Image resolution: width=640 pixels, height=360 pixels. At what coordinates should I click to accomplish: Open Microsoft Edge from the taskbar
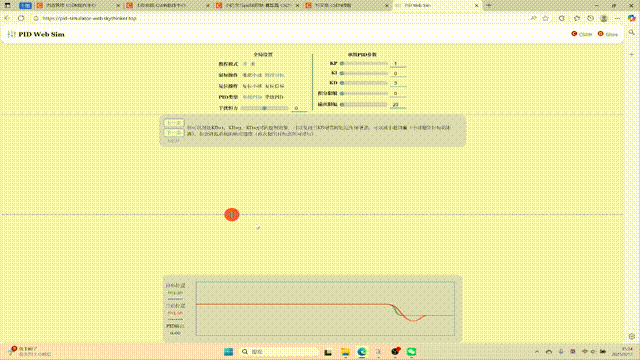[x=362, y=352]
